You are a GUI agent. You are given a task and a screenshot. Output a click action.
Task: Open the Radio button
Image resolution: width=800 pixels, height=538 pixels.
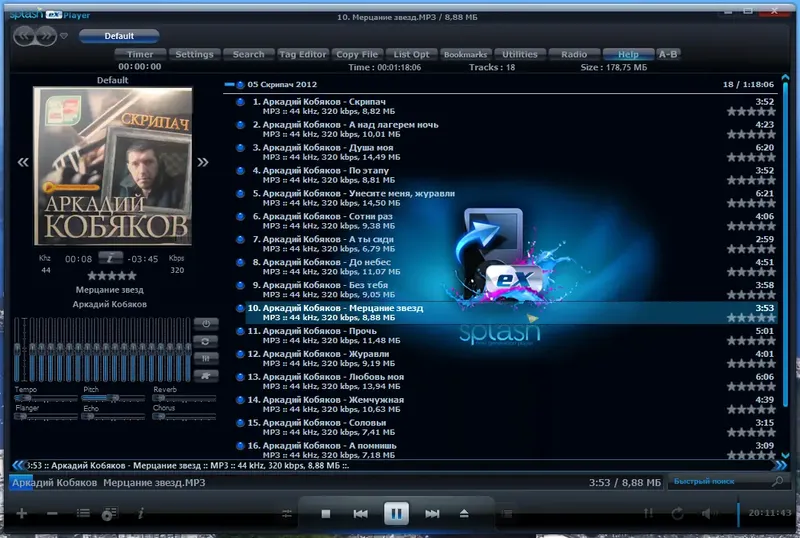pos(574,54)
